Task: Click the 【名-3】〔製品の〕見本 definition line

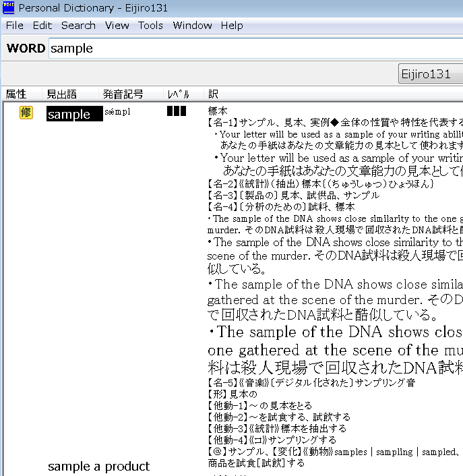Action: 293,196
